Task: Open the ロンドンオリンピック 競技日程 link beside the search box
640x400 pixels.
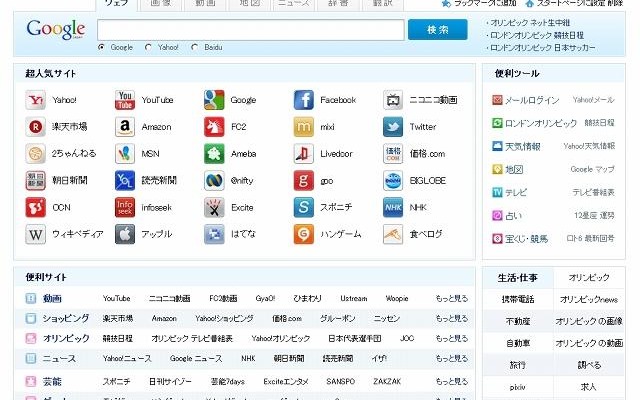Action: pos(537,35)
